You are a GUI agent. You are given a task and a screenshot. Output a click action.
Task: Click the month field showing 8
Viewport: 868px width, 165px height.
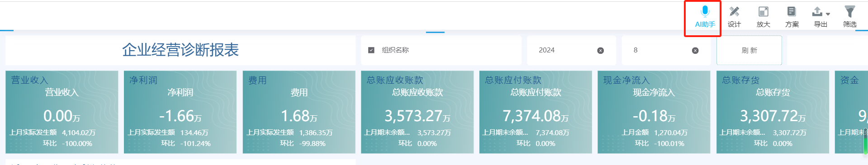[666, 50]
